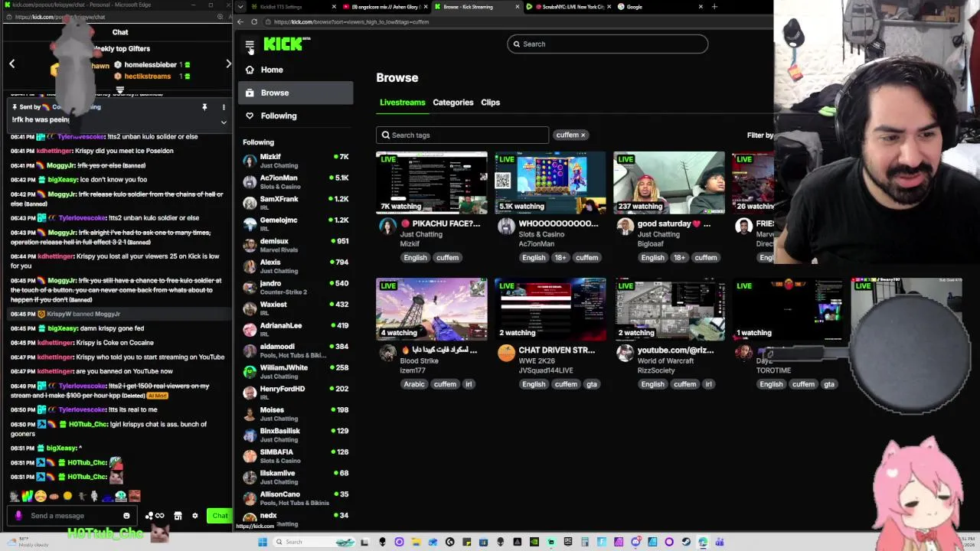Click the Mizkif channel avatar beside stream title

[388, 227]
